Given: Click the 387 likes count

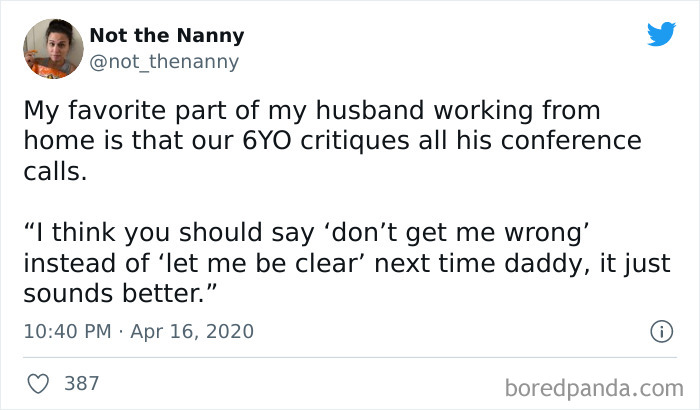Looking at the screenshot, I should (x=81, y=382).
